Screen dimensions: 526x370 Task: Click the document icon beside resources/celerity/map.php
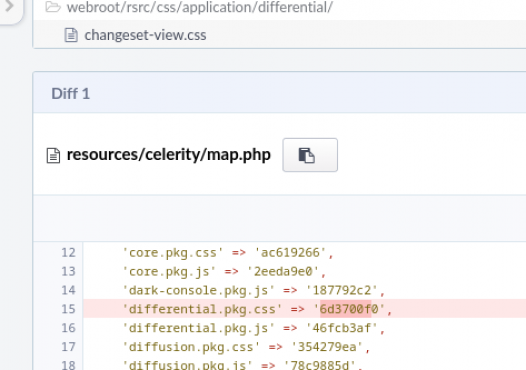pyautogui.click(x=53, y=156)
